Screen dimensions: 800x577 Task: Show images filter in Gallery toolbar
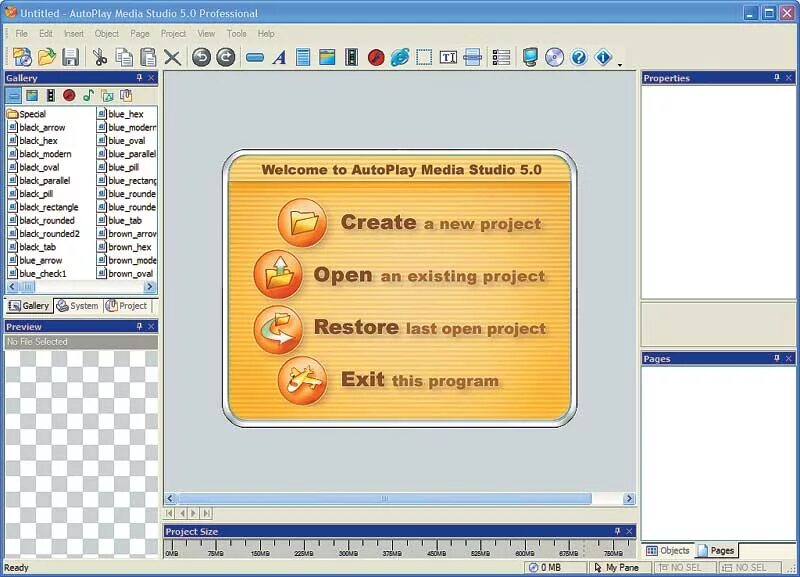[x=32, y=95]
